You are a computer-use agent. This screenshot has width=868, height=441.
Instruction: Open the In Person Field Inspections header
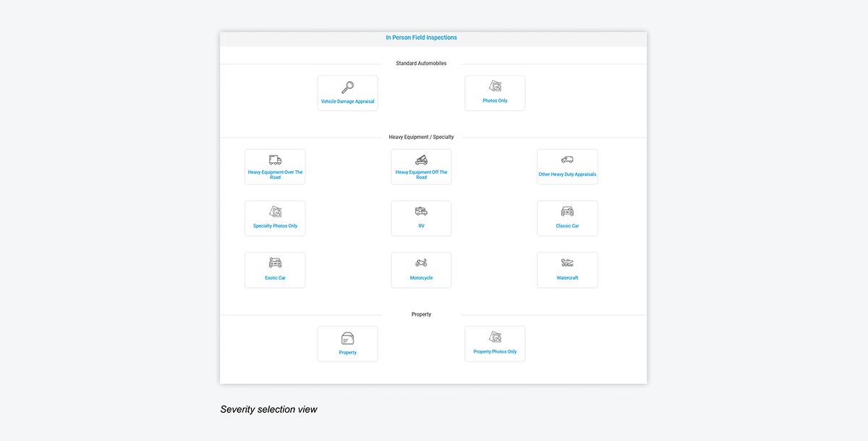[421, 38]
